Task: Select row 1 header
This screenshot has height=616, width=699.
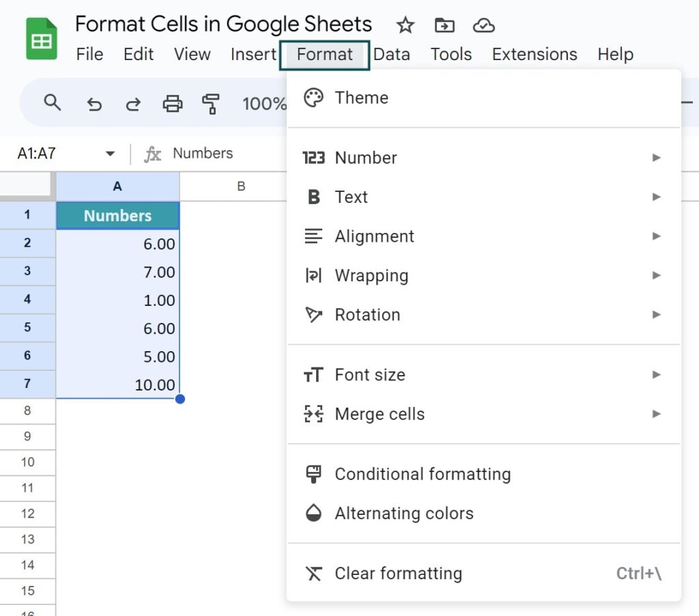Action: pos(27,215)
